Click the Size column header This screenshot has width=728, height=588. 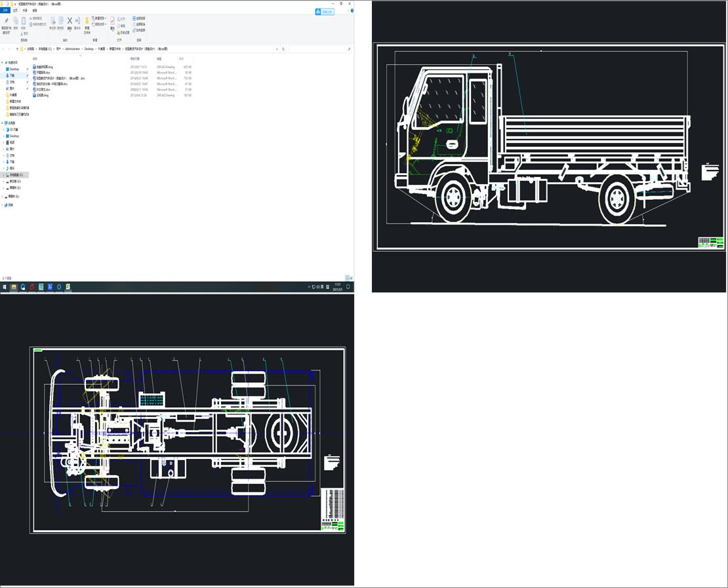[182, 59]
